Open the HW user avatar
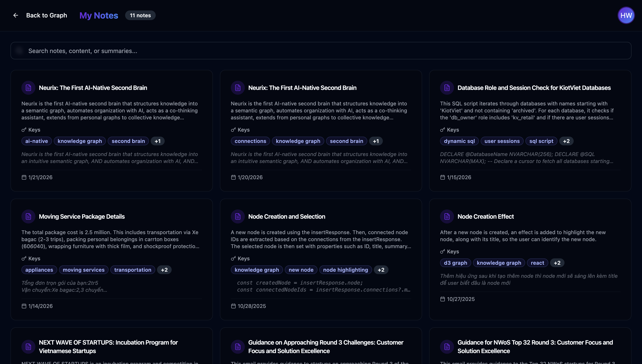 (626, 15)
